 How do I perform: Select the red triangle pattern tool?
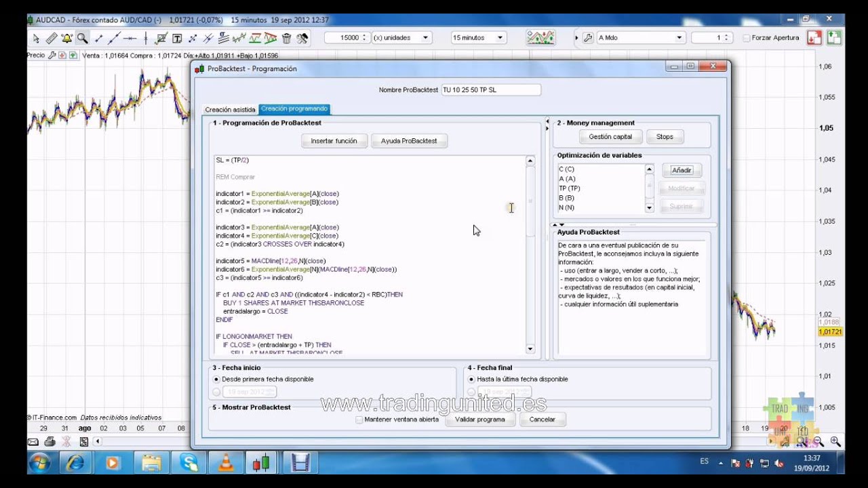tap(271, 38)
